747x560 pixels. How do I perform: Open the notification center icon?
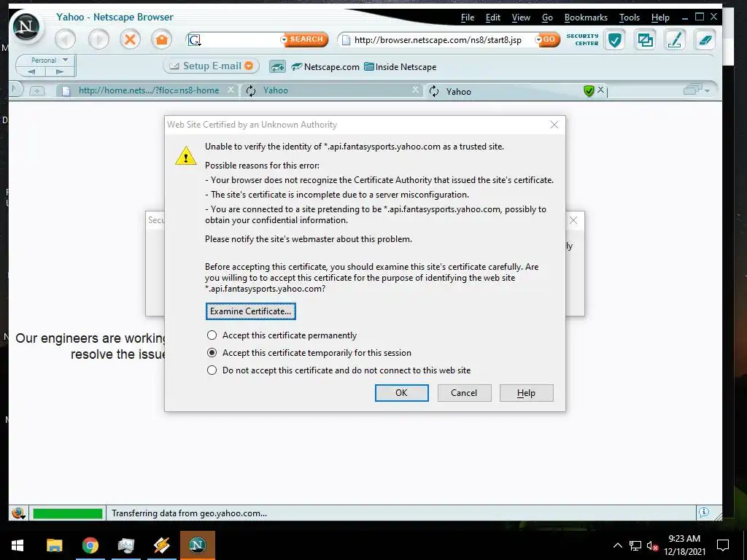coord(723,545)
